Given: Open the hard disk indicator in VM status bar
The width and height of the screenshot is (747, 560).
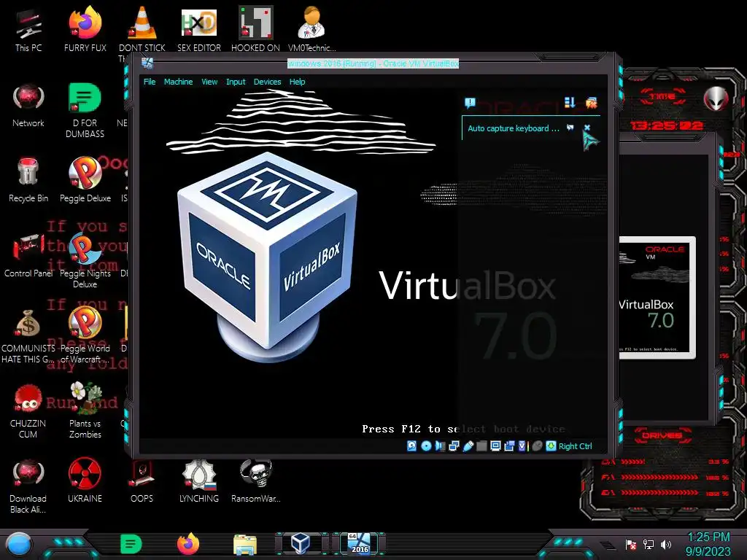Looking at the screenshot, I should click(x=411, y=446).
